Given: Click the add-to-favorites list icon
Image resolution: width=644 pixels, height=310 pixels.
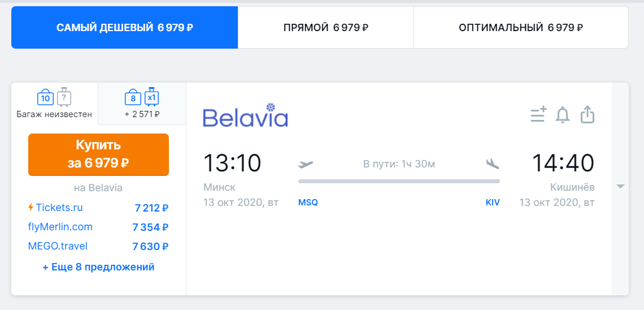Looking at the screenshot, I should pos(538,115).
